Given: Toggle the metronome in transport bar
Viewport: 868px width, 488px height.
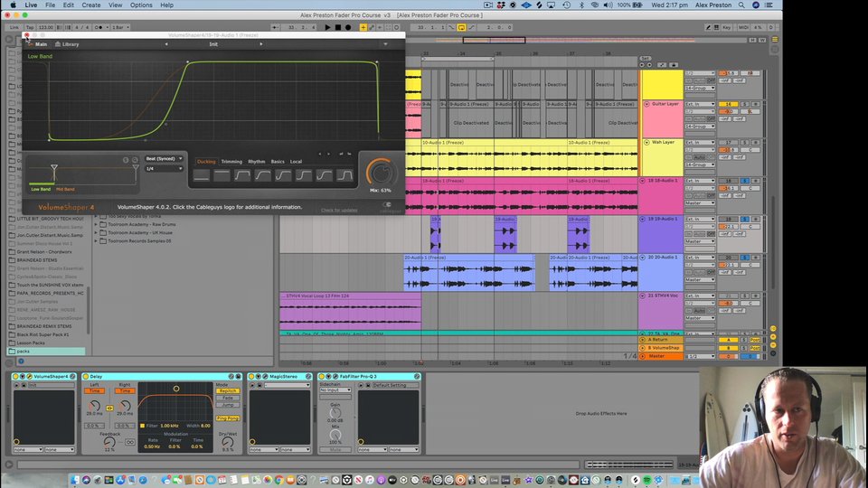Looking at the screenshot, I should [x=99, y=27].
